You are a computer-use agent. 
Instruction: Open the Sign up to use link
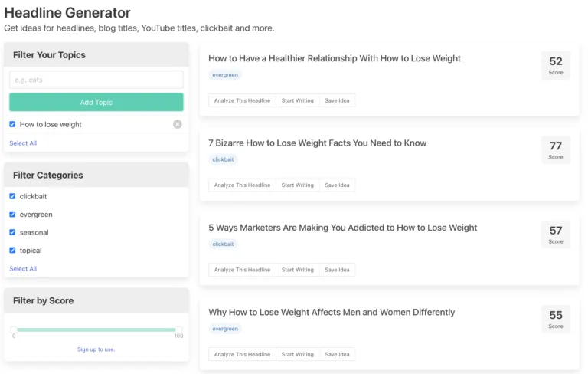pos(96,349)
